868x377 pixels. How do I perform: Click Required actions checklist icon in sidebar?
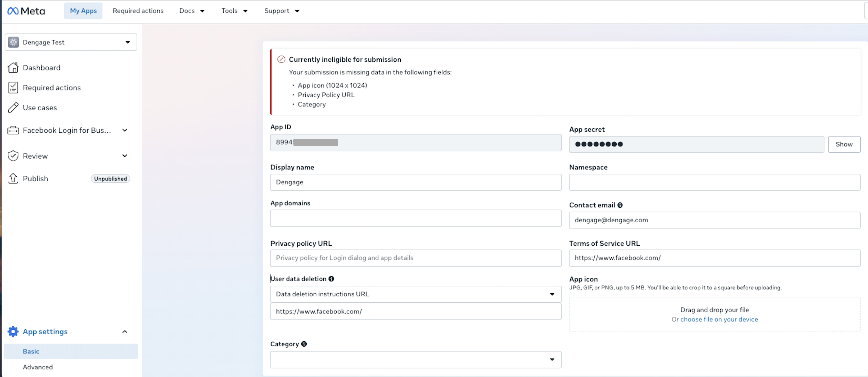click(13, 88)
